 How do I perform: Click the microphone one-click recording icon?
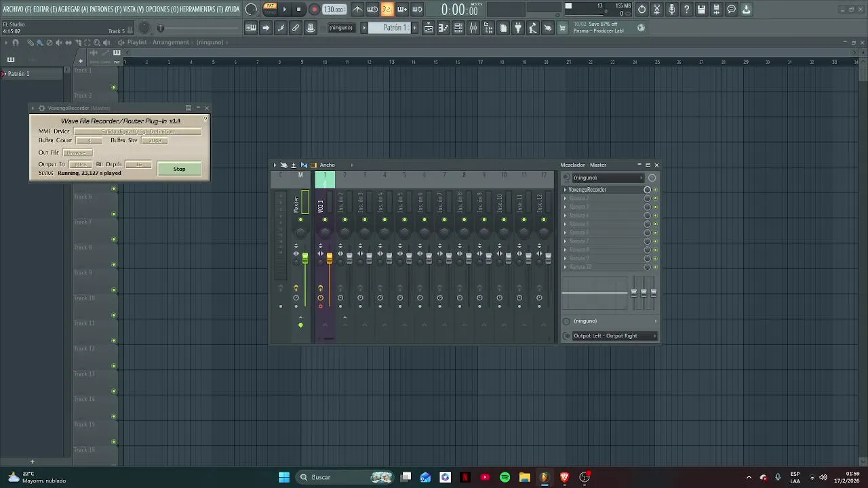[x=671, y=9]
